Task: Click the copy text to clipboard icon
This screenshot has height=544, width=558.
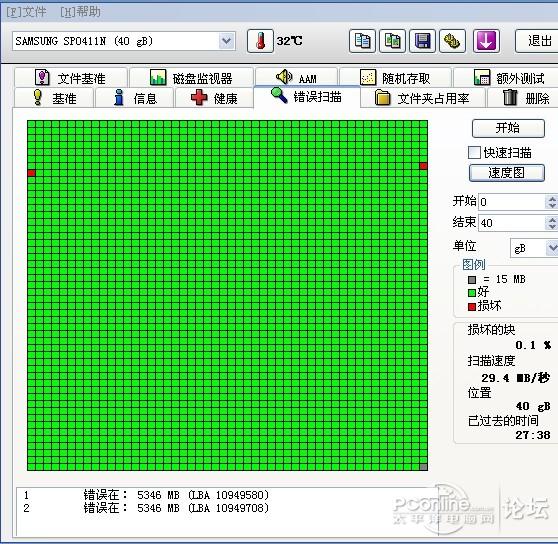Action: tap(362, 41)
